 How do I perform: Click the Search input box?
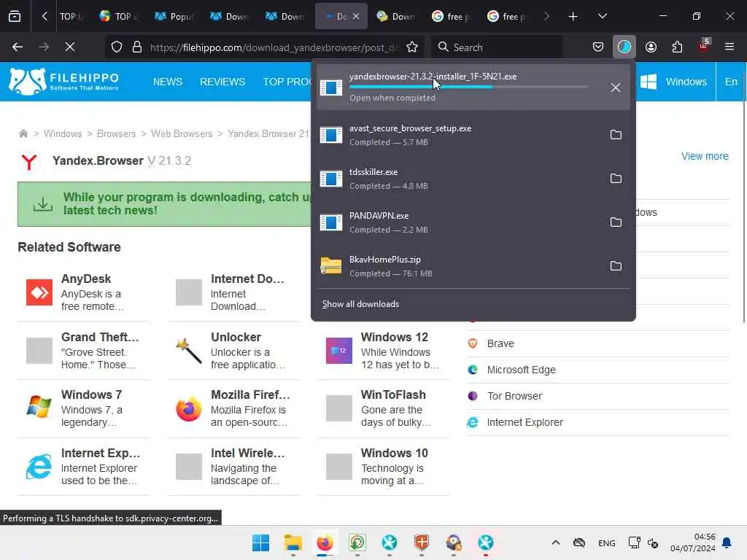point(498,47)
